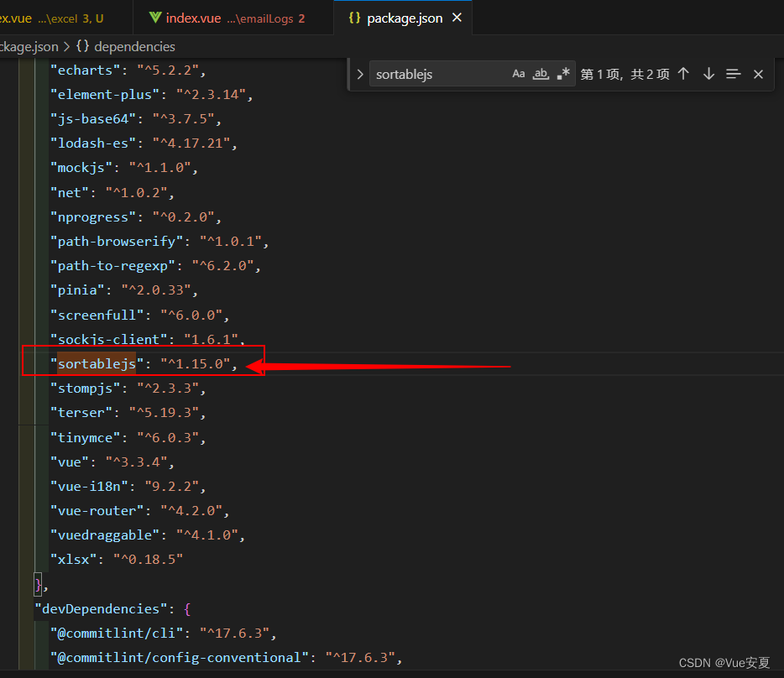Viewport: 784px width, 678px height.
Task: Go to next match arrow
Action: click(x=708, y=74)
